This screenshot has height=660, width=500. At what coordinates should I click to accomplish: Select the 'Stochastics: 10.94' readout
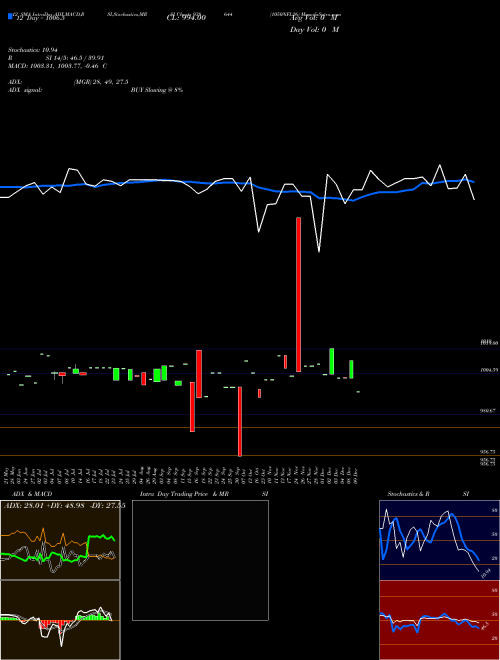click(33, 50)
